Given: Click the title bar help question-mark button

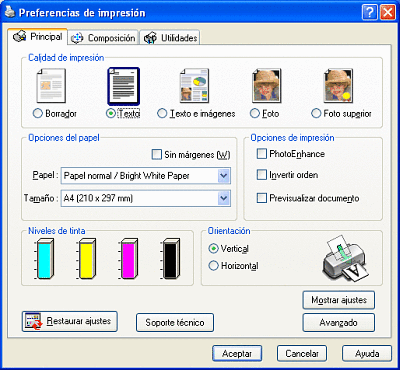Looking at the screenshot, I should [370, 13].
